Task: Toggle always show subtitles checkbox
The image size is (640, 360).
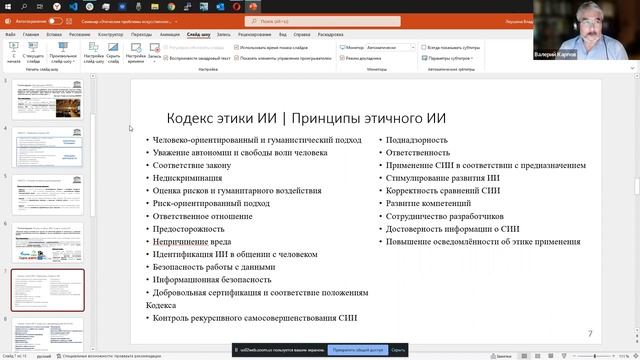Action: click(424, 48)
